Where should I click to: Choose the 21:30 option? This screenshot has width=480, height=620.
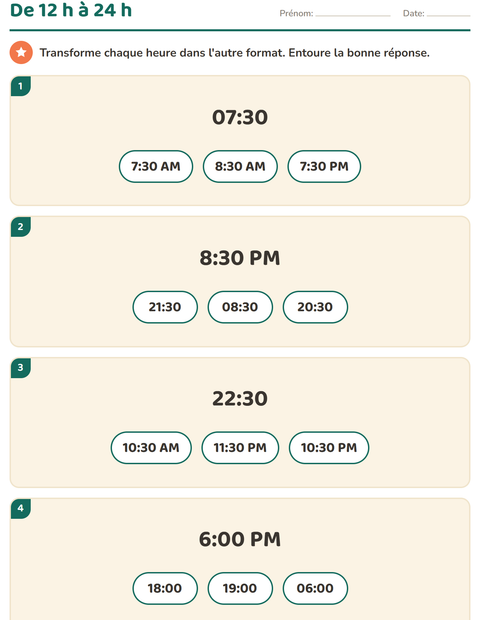coord(165,307)
